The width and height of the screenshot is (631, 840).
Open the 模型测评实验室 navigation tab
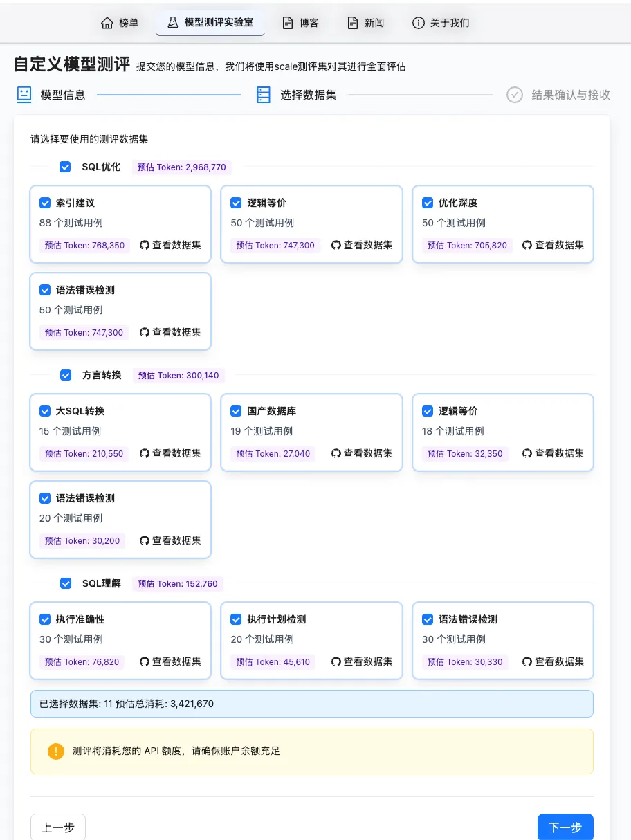click(210, 23)
